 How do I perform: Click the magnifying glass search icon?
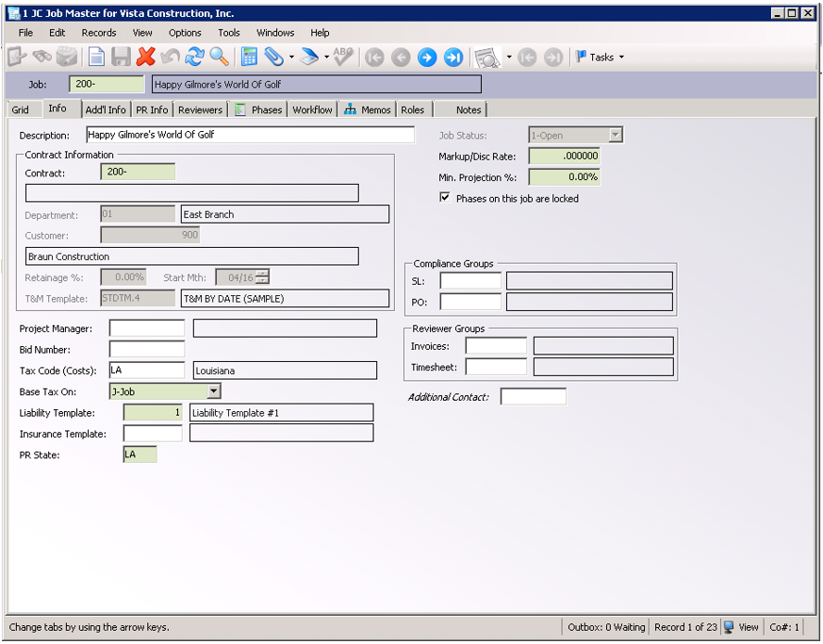click(x=219, y=58)
